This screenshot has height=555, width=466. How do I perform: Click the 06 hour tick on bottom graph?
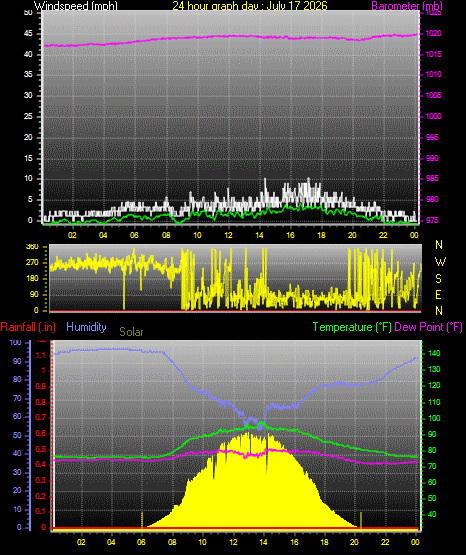tap(142, 542)
